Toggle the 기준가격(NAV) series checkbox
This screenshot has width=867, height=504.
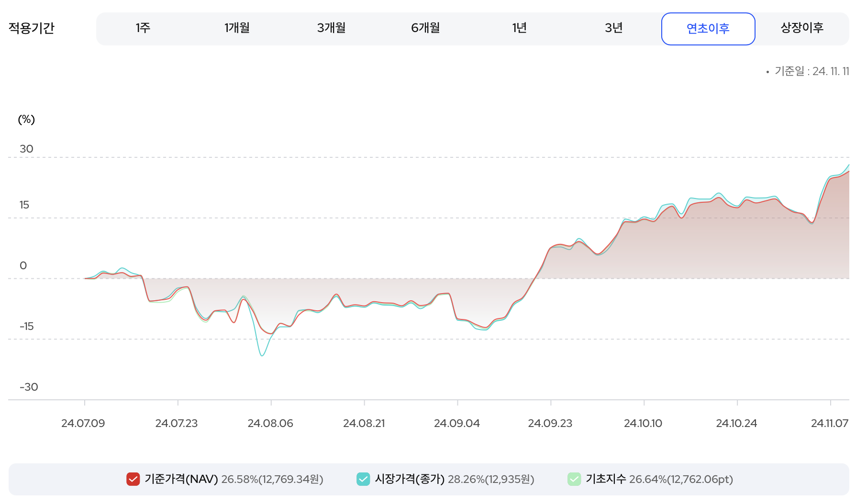click(133, 478)
